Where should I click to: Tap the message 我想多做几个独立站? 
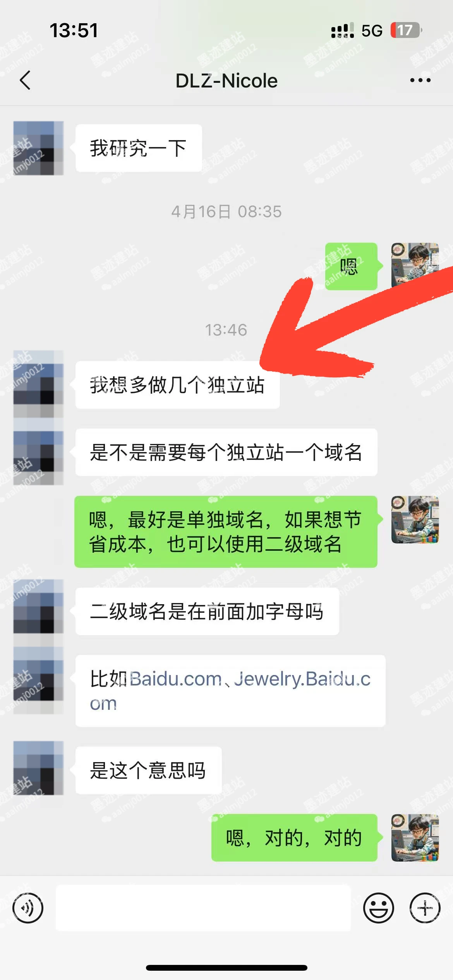(x=177, y=385)
